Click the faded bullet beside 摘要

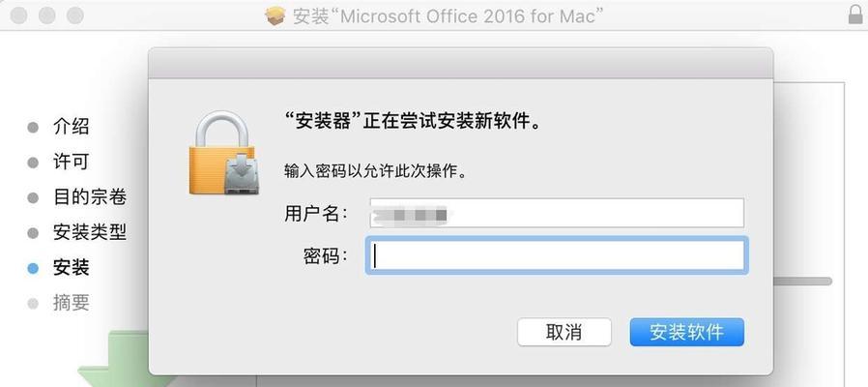click(33, 304)
